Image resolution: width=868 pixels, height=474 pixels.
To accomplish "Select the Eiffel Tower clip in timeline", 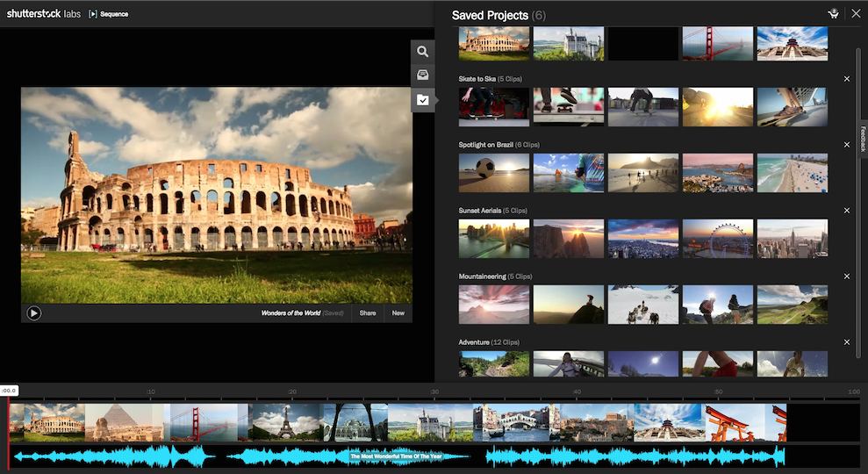I will click(x=286, y=422).
